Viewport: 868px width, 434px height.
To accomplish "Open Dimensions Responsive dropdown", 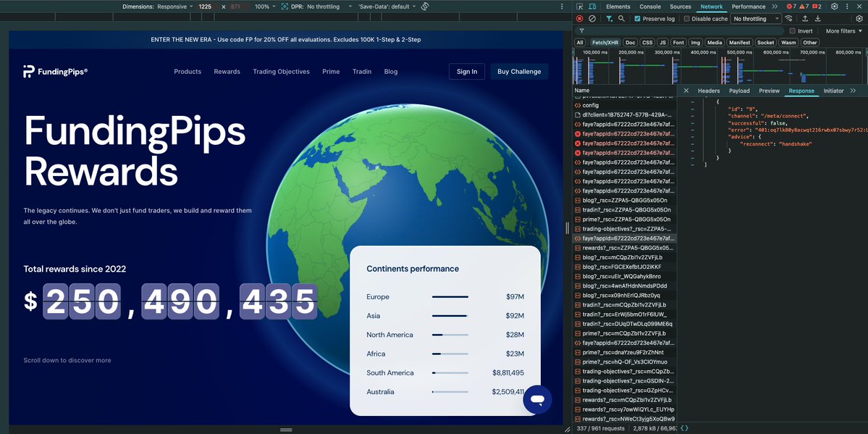I will (x=175, y=7).
